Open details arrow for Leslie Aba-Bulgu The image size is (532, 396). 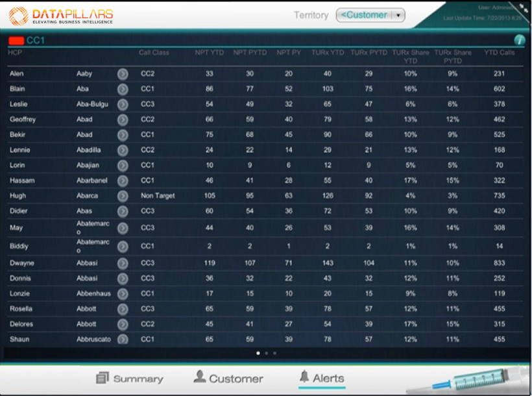123,105
